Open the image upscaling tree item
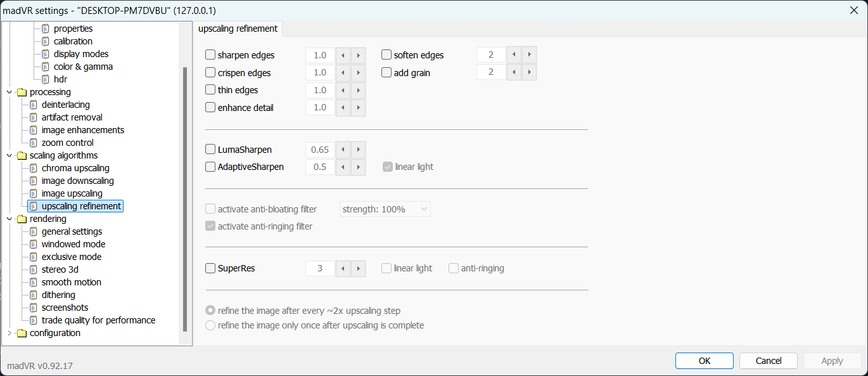 72,193
